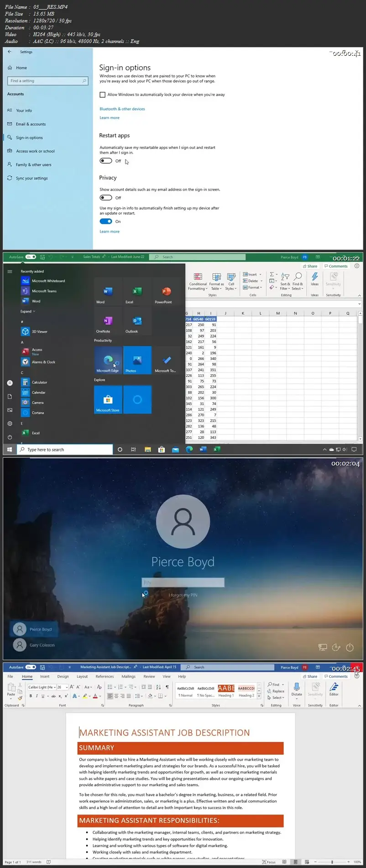Open Task View on the taskbar
366x868 pixels.
(x=133, y=450)
